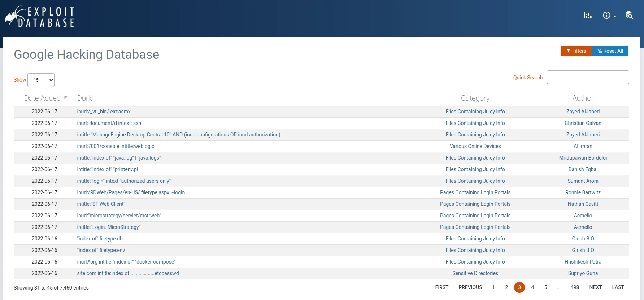Click the Date Added sort icon
The height and width of the screenshot is (300, 644).
point(65,98)
